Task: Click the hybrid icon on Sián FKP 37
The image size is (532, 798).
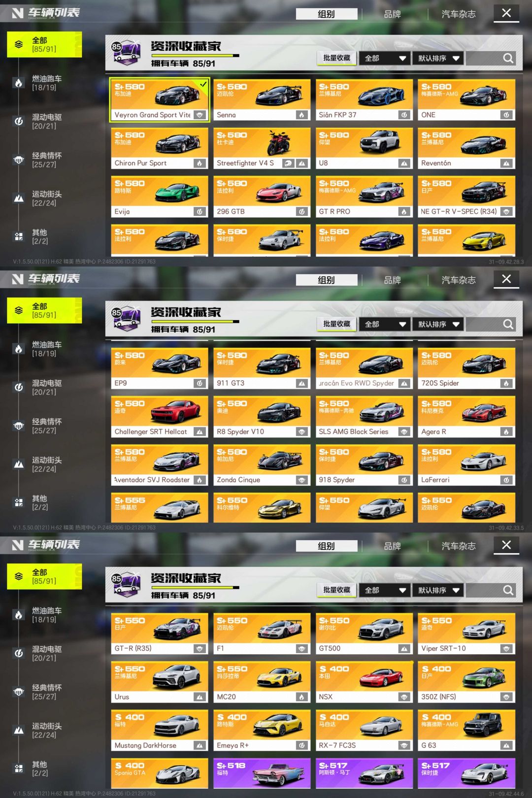Action: [x=404, y=115]
